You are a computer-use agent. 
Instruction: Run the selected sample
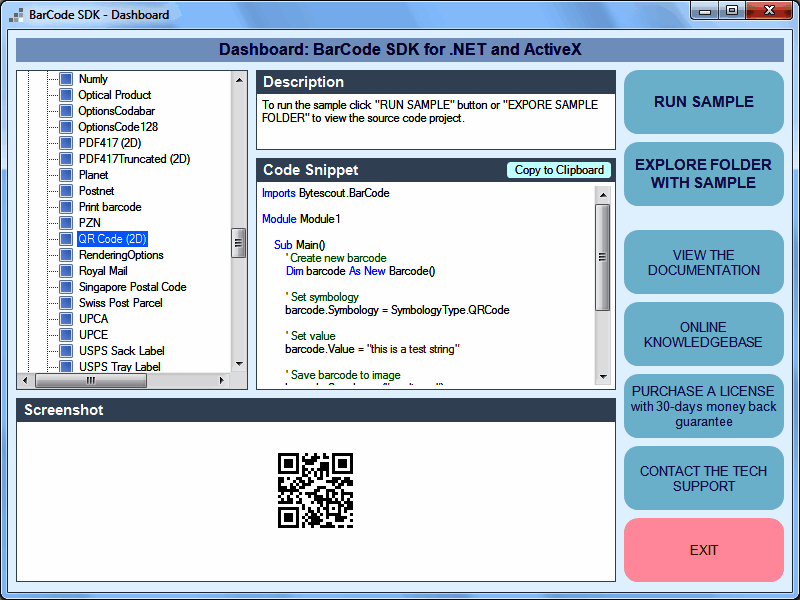pyautogui.click(x=704, y=102)
